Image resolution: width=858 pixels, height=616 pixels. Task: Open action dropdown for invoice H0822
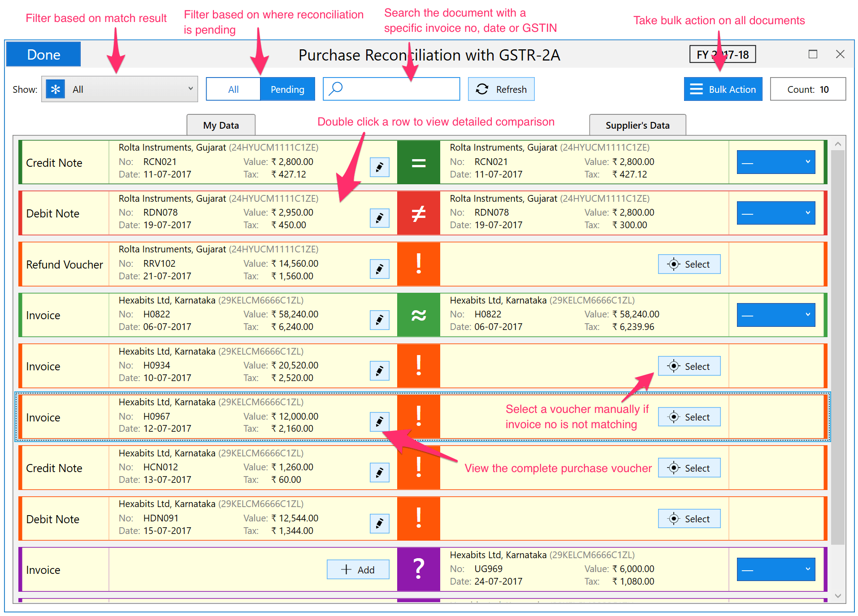[776, 315]
